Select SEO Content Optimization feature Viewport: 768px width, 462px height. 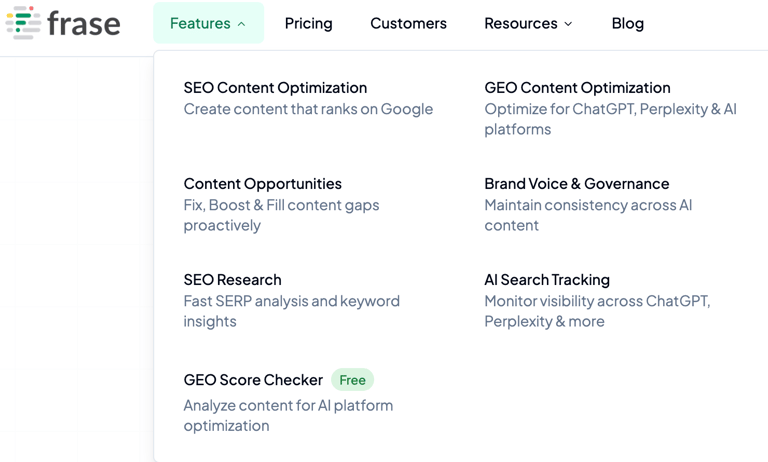click(275, 88)
